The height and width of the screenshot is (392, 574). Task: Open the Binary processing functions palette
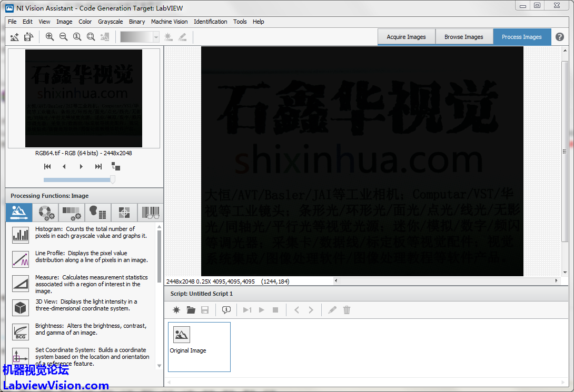coord(98,213)
